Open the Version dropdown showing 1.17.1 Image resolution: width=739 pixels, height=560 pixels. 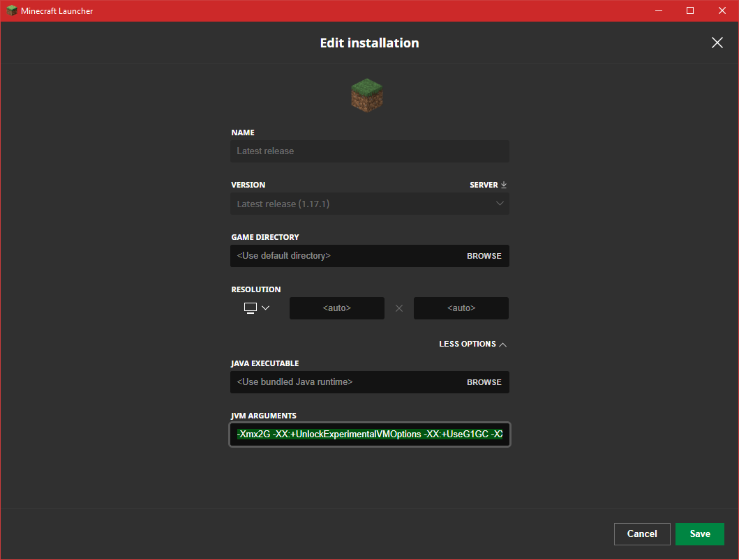tap(370, 204)
